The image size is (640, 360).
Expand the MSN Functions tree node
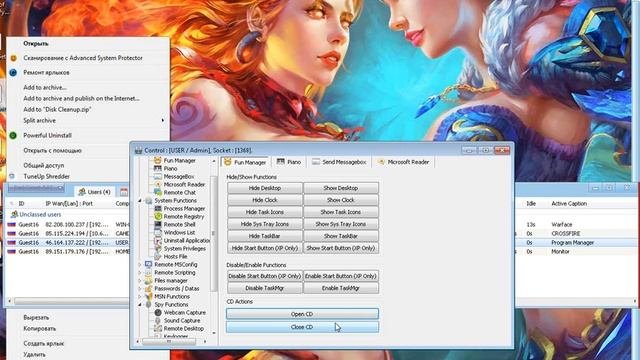pyautogui.click(x=140, y=297)
